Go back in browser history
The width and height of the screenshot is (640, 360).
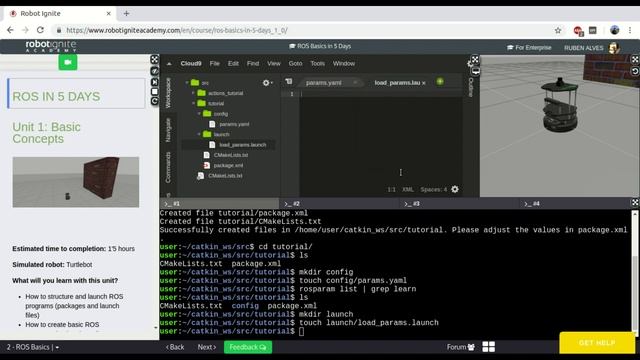[10, 30]
